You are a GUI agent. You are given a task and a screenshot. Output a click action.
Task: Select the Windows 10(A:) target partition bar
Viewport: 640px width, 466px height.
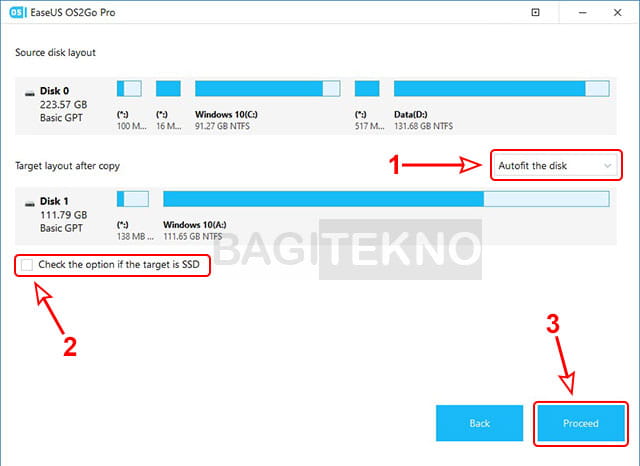point(386,199)
